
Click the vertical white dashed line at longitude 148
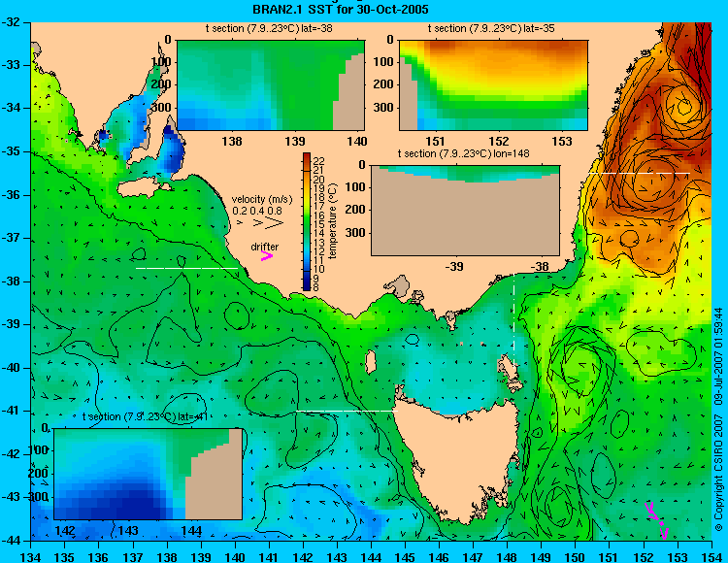click(x=513, y=320)
